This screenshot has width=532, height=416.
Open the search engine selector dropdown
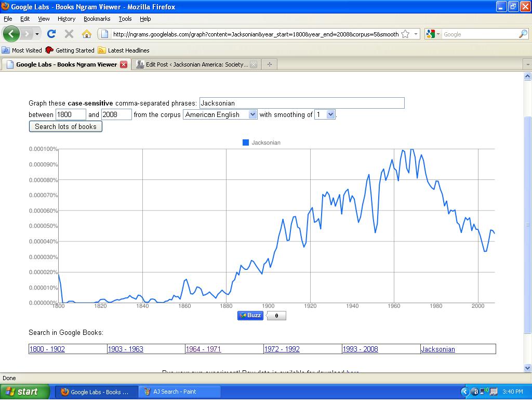tap(433, 34)
